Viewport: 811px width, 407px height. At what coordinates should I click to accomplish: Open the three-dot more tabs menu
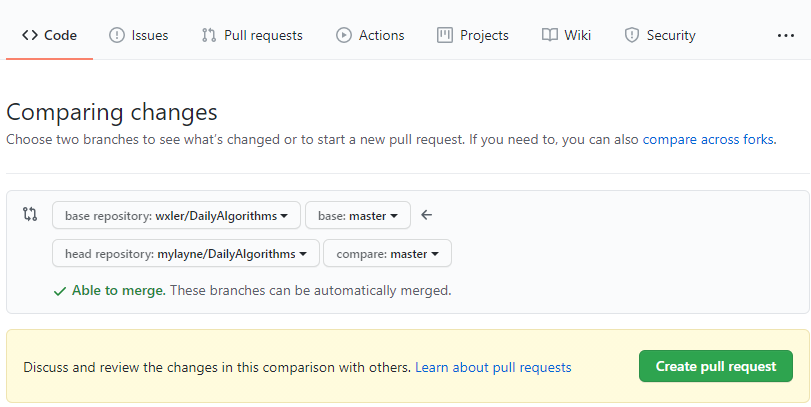click(785, 35)
